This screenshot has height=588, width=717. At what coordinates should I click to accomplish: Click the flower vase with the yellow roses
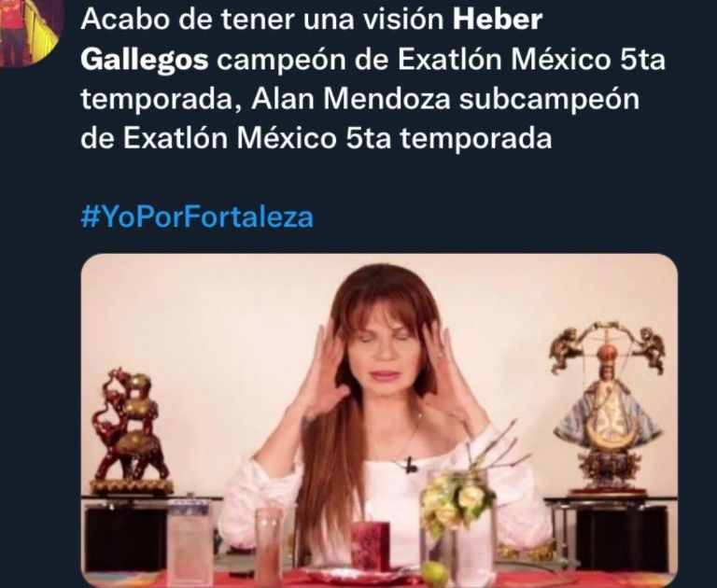pos(458,517)
